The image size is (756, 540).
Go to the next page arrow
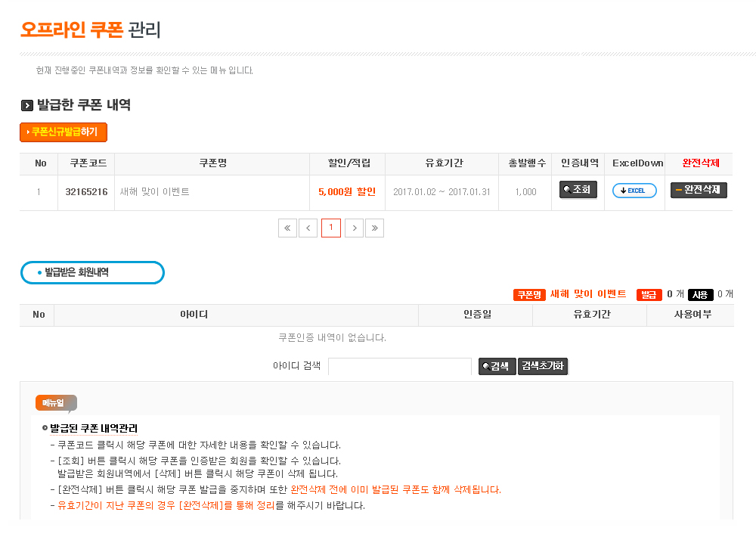[x=354, y=228]
